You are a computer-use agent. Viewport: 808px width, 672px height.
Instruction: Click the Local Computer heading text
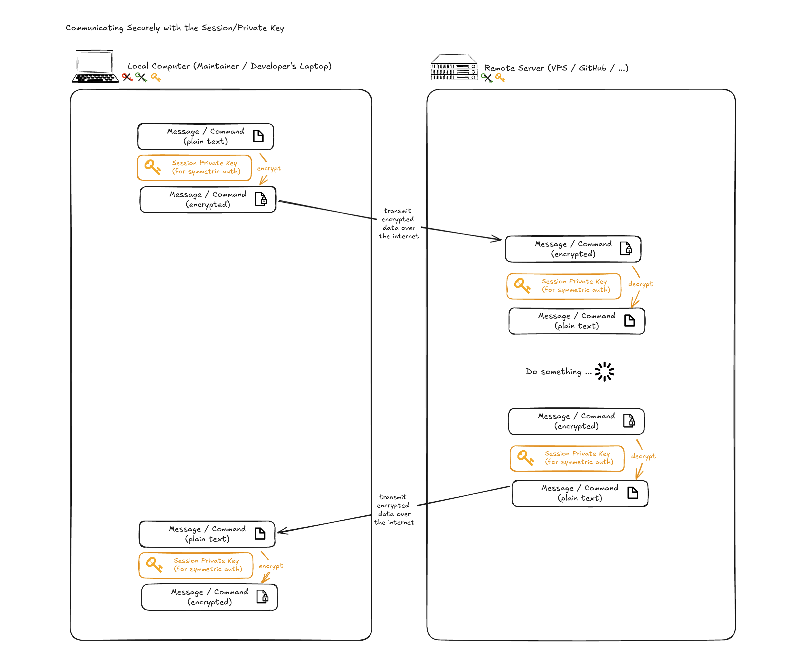[x=229, y=66]
